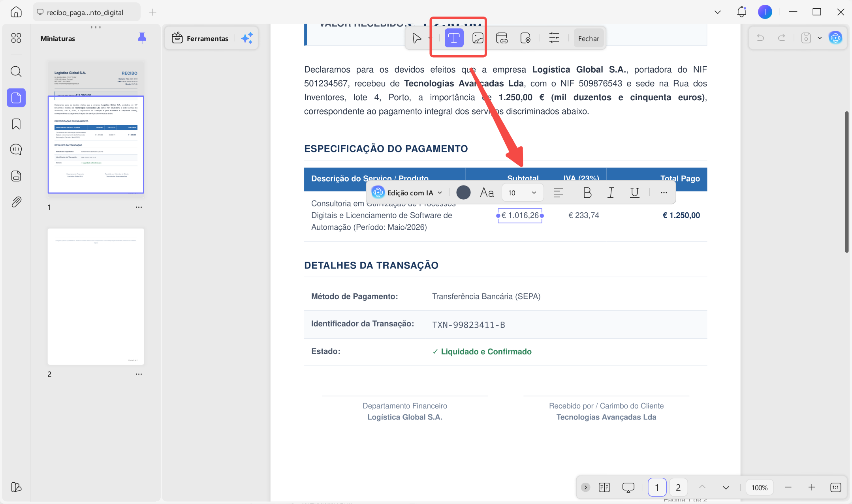The height and width of the screenshot is (504, 852).
Task: Click the page watermark tool icon
Action: click(x=525, y=38)
